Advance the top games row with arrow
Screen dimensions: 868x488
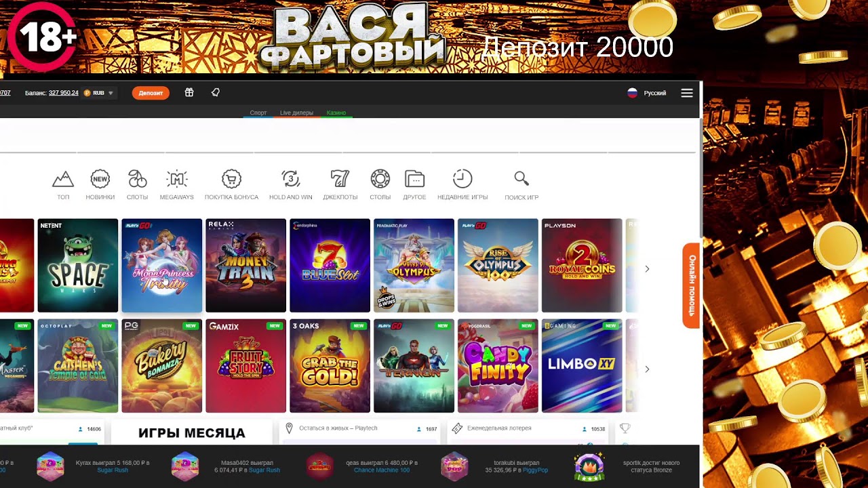(x=647, y=269)
